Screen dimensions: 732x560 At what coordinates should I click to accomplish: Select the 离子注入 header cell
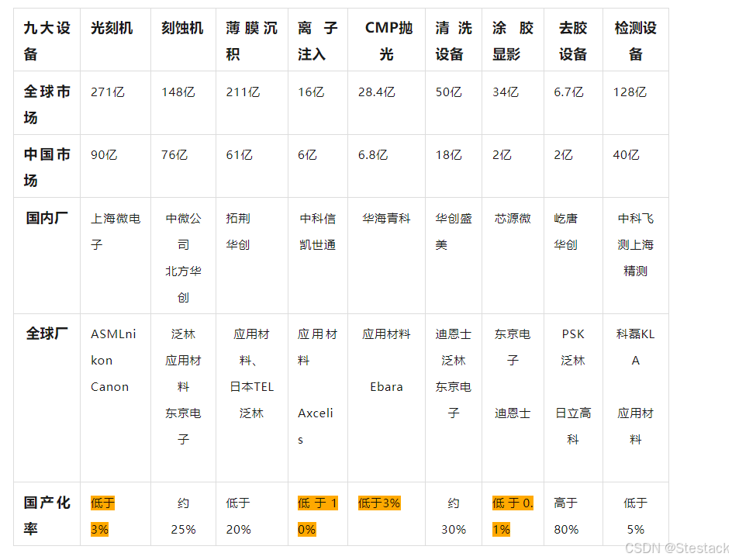[317, 41]
